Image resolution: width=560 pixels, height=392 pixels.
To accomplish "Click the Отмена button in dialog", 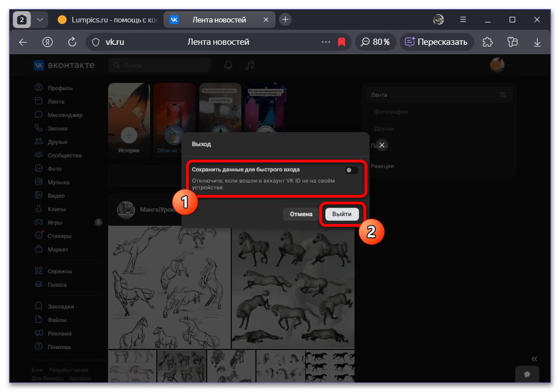I will [x=301, y=214].
